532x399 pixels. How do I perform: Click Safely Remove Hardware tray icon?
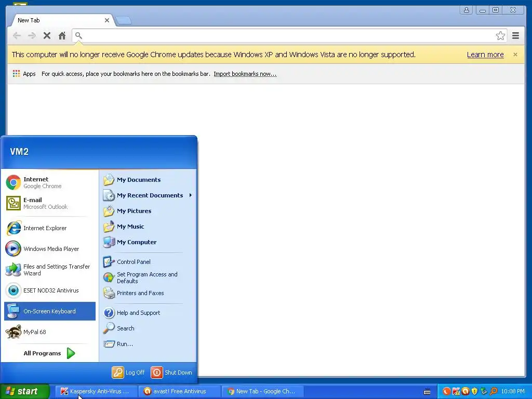pyautogui.click(x=484, y=392)
